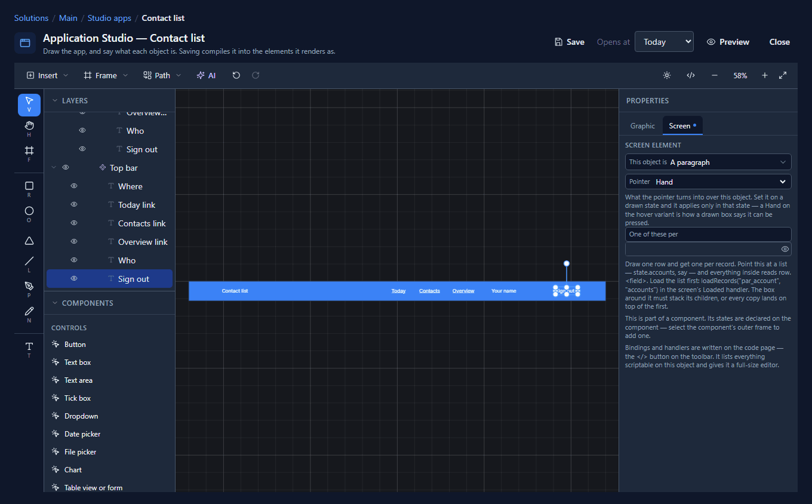Click the "One of these per" field
The image size is (812, 504).
click(x=708, y=234)
